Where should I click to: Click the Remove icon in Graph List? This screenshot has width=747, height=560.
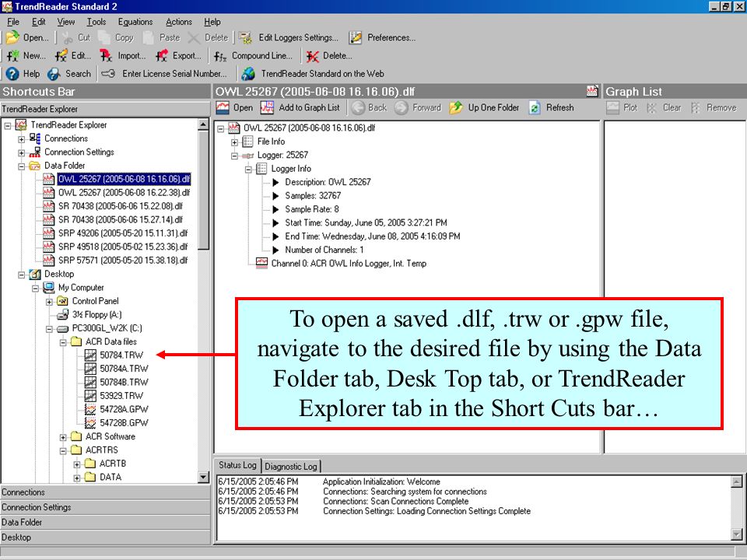point(696,108)
